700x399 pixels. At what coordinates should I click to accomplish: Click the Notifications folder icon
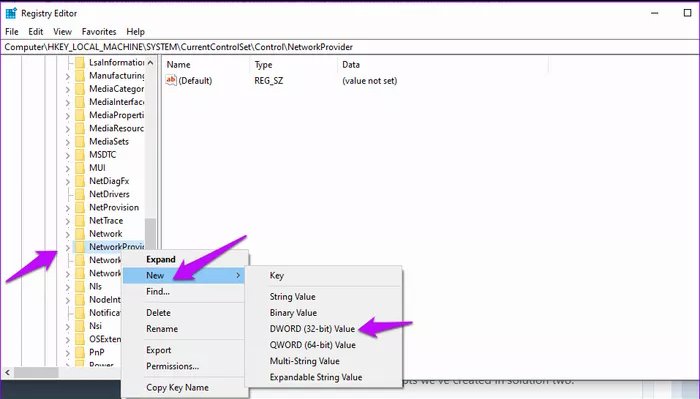(x=80, y=313)
